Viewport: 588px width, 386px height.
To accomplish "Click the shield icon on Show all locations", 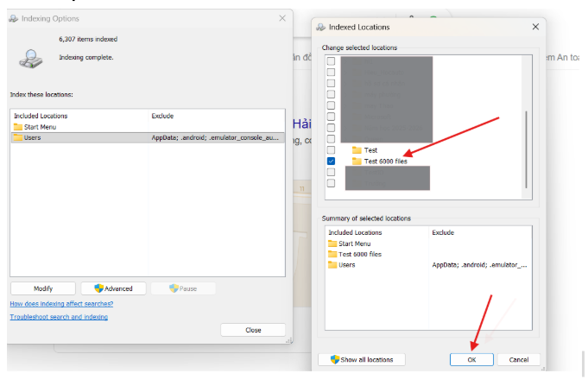I will (x=334, y=359).
